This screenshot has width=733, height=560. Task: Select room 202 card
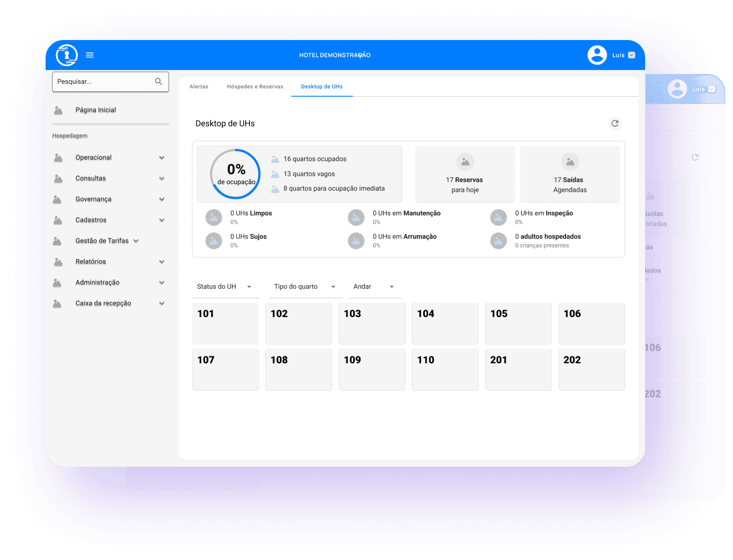pyautogui.click(x=591, y=369)
